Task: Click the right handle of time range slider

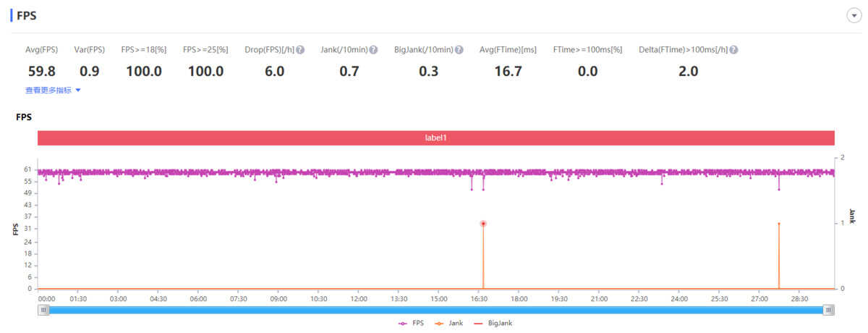Action: (829, 310)
